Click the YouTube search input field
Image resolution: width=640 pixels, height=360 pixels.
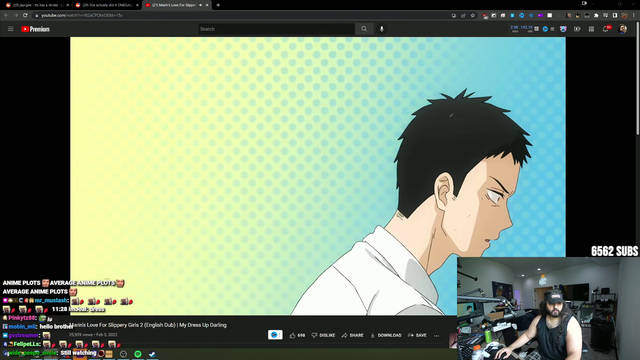[x=276, y=29]
